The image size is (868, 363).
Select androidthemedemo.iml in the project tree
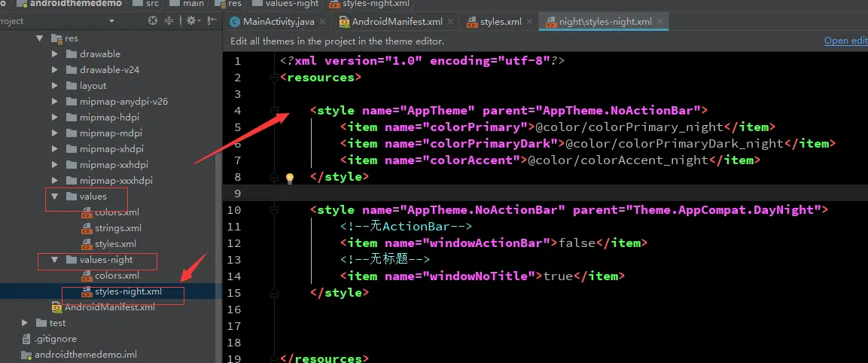(85, 355)
